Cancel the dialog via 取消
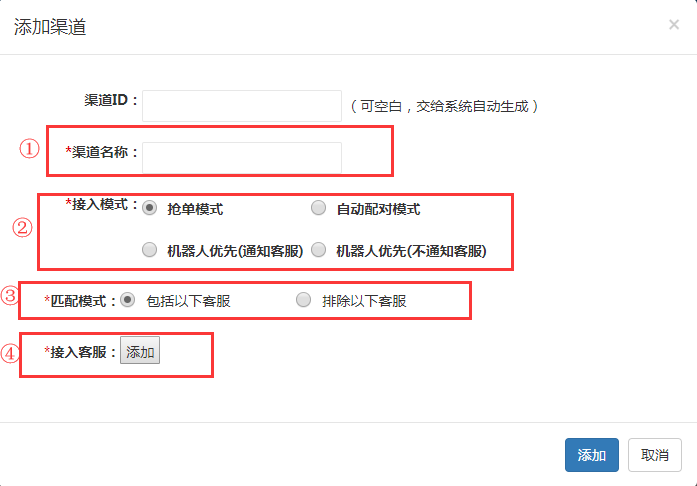The height and width of the screenshot is (486, 697). [x=655, y=454]
